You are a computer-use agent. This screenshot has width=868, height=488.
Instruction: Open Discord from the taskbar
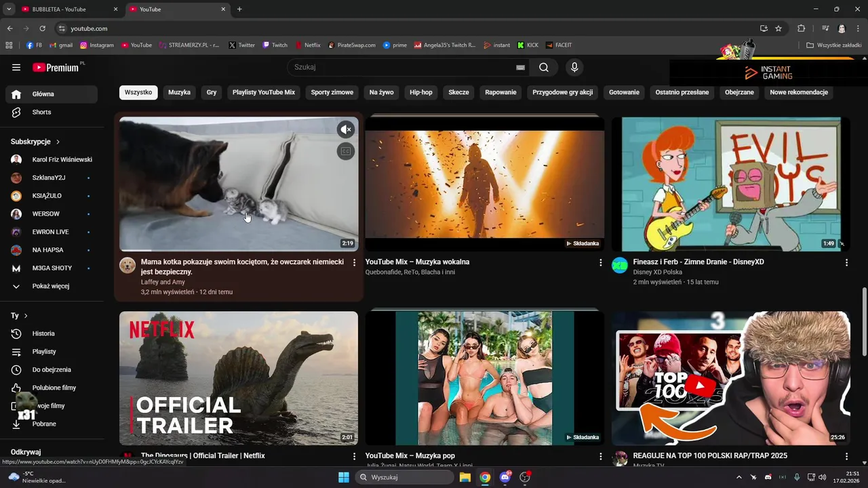505,477
